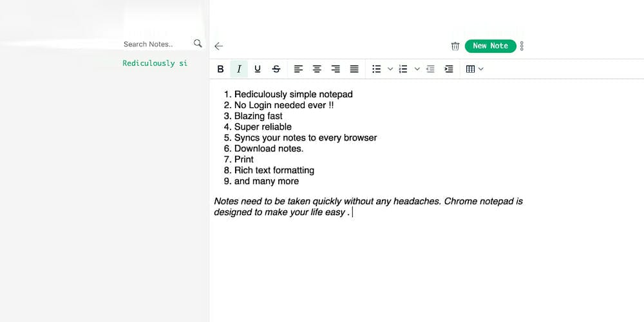Toggle underline formatting

coord(258,69)
